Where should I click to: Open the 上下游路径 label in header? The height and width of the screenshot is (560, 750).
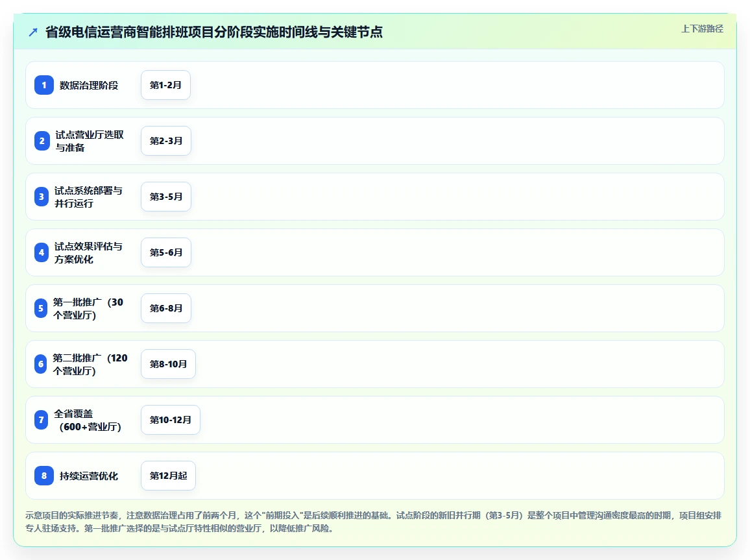click(702, 29)
